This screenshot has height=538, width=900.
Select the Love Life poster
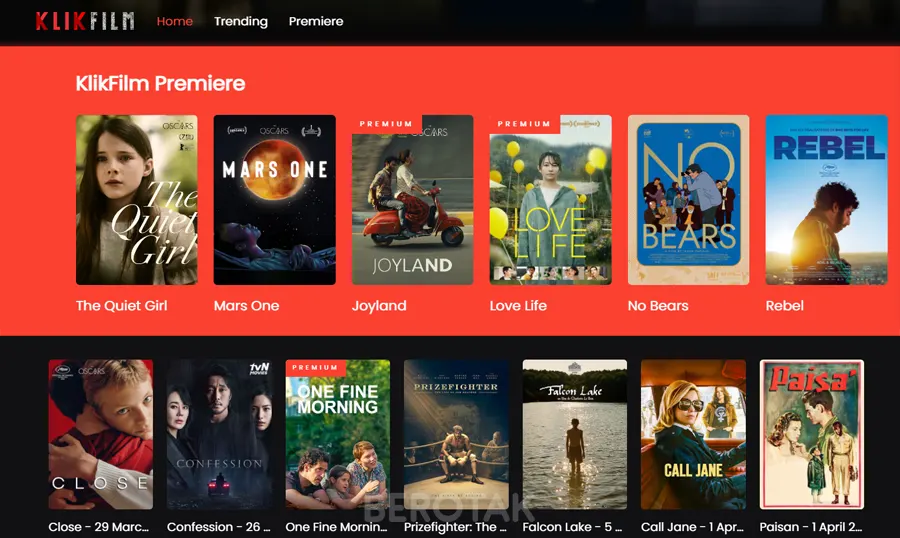(x=550, y=200)
